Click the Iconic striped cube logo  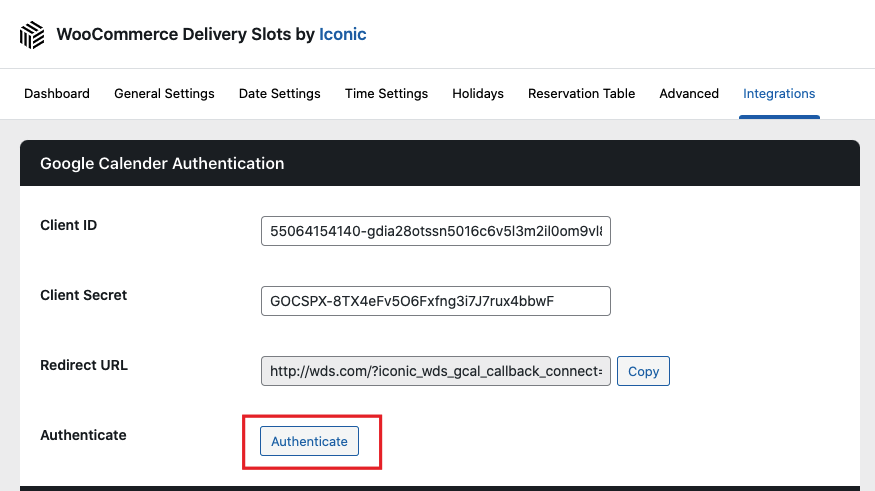[x=32, y=35]
